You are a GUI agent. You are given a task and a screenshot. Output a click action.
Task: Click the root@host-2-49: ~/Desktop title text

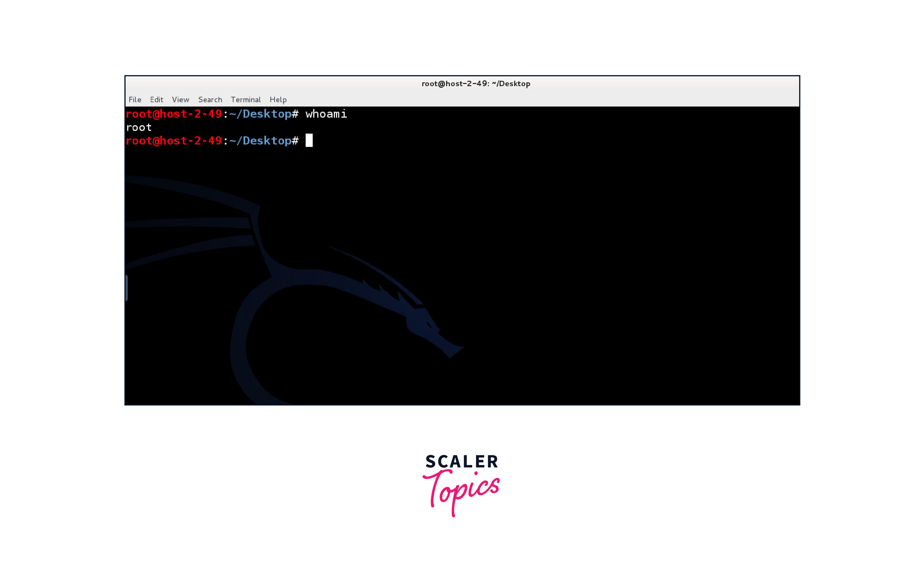pyautogui.click(x=476, y=84)
